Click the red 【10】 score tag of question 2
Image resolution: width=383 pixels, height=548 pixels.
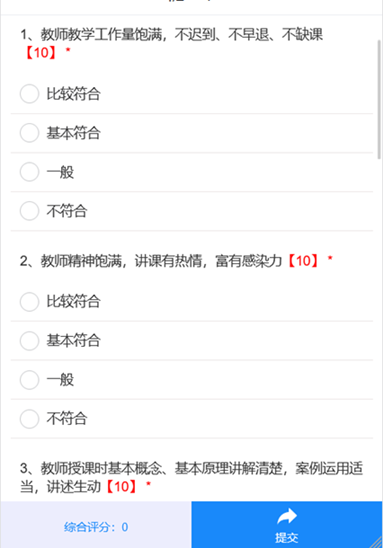[303, 261]
